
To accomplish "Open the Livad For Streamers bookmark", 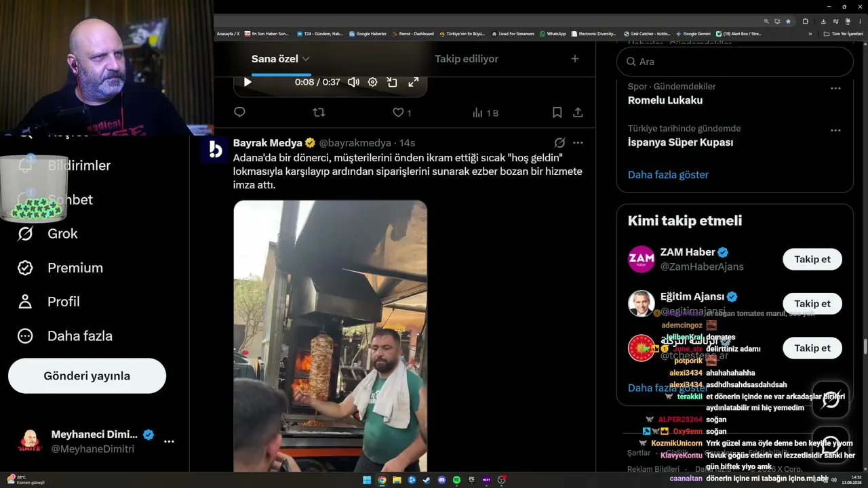I will [x=513, y=34].
